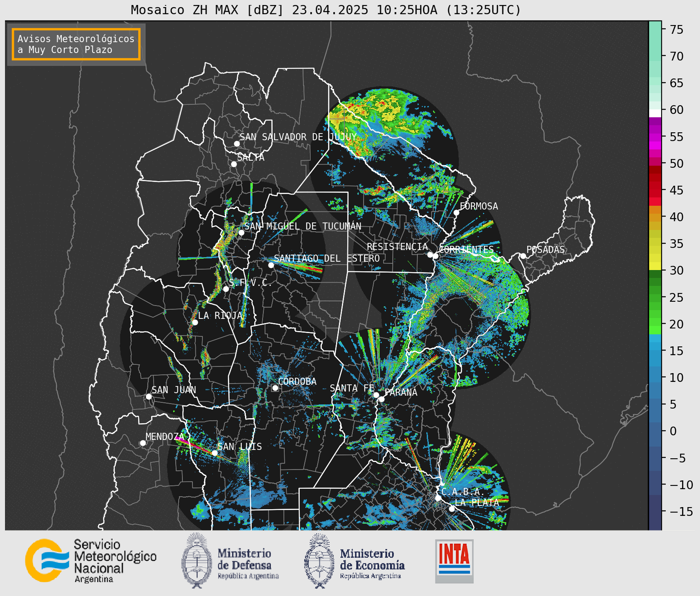
Task: Click the scale label 40
Action: (x=677, y=217)
